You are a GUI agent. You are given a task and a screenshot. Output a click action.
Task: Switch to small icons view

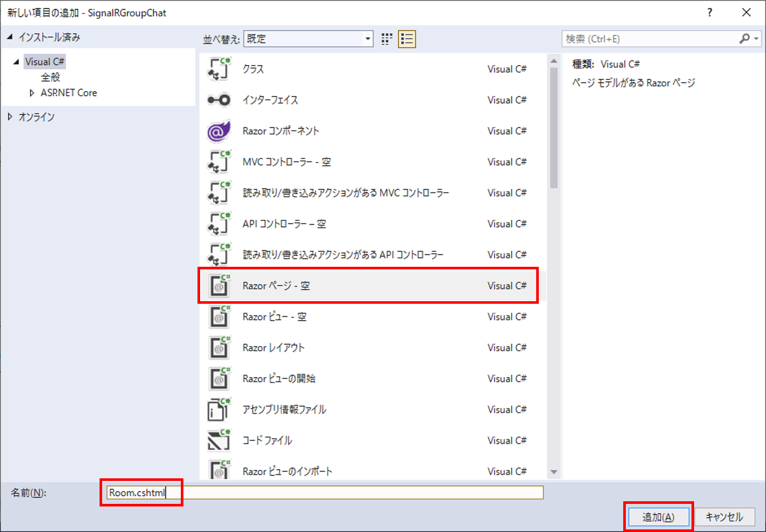[x=387, y=39]
